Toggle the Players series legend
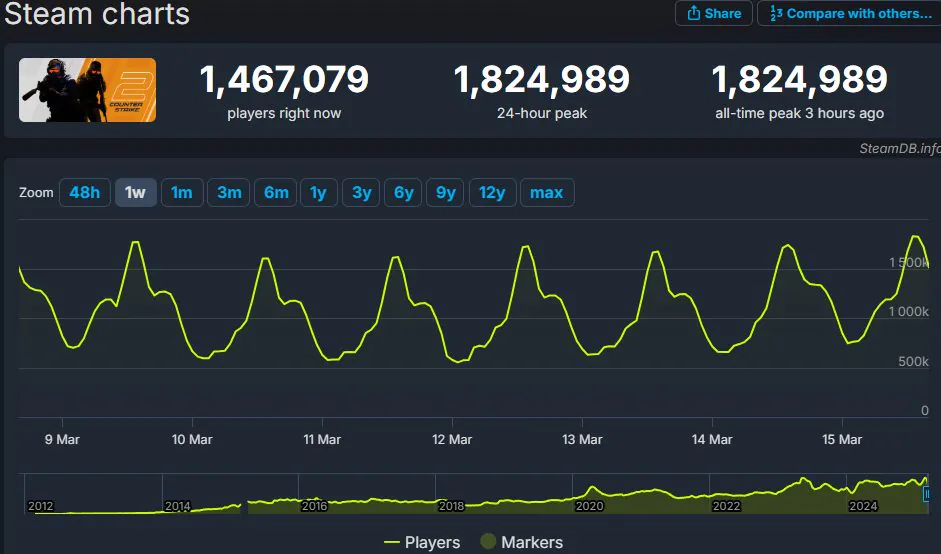This screenshot has width=941, height=554. point(422,542)
